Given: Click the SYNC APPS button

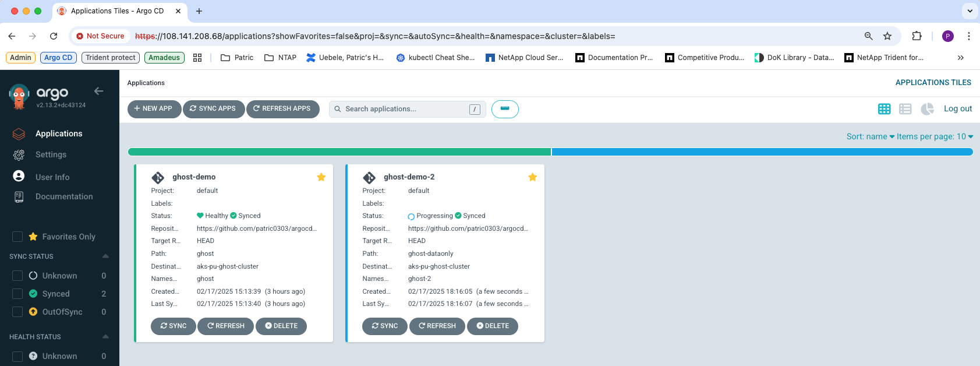Looking at the screenshot, I should (213, 109).
